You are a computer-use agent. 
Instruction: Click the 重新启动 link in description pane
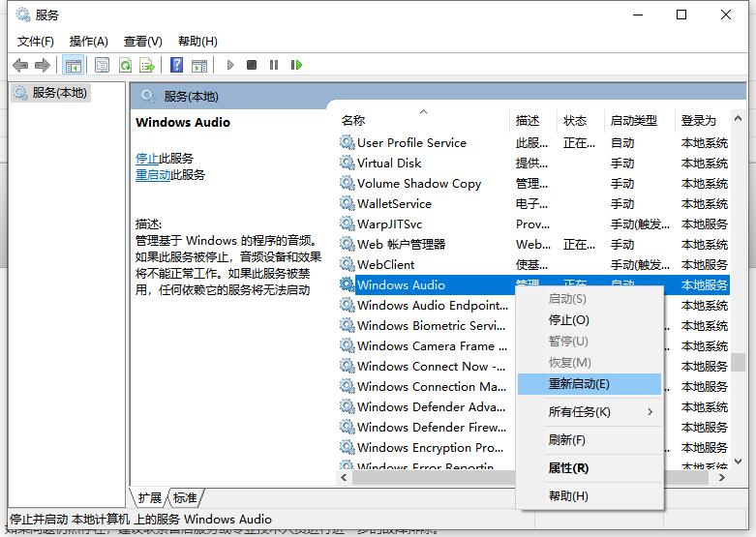(153, 175)
